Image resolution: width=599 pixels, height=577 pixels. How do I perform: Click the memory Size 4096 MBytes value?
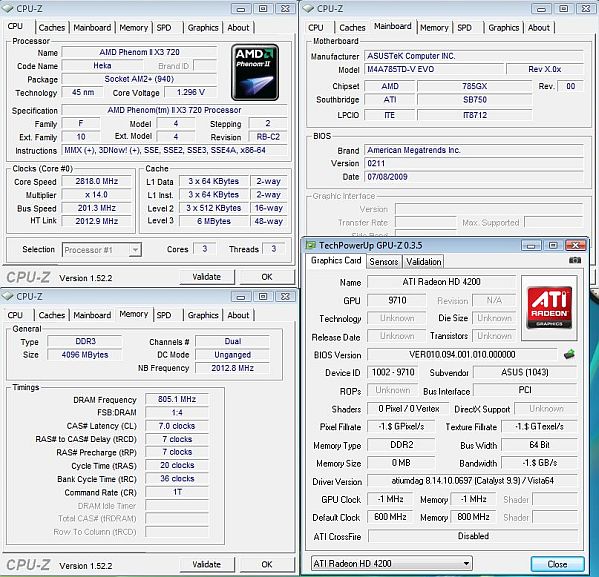tap(85, 355)
